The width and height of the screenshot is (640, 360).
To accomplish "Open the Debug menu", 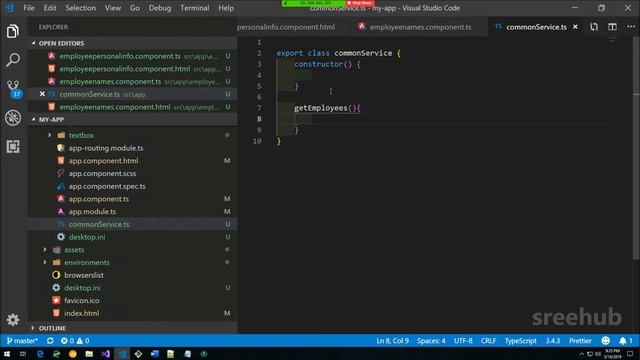I will point(160,8).
